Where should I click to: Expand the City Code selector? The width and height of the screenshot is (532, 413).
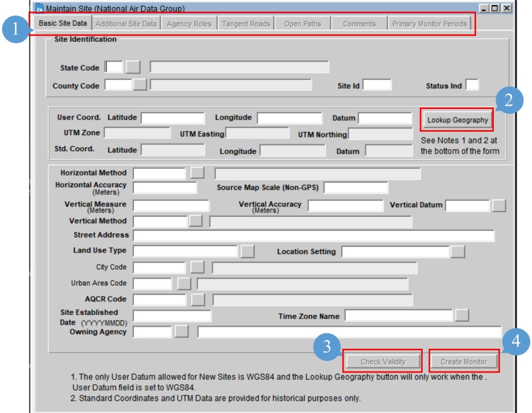point(197,267)
